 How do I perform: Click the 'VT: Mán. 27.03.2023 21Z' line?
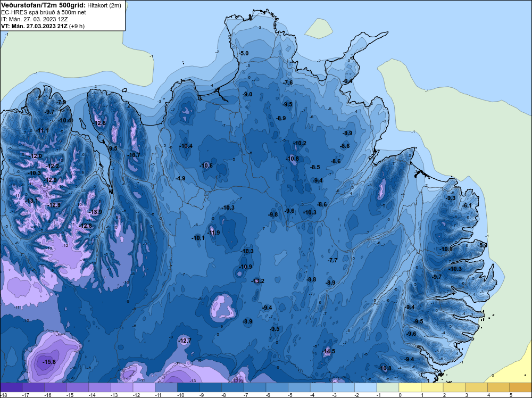point(34,26)
